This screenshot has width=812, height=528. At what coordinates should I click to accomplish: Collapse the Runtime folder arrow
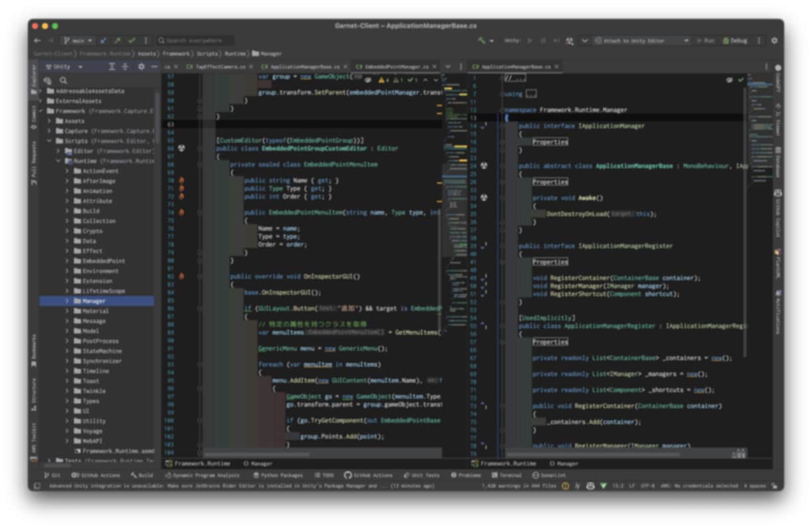coord(59,161)
